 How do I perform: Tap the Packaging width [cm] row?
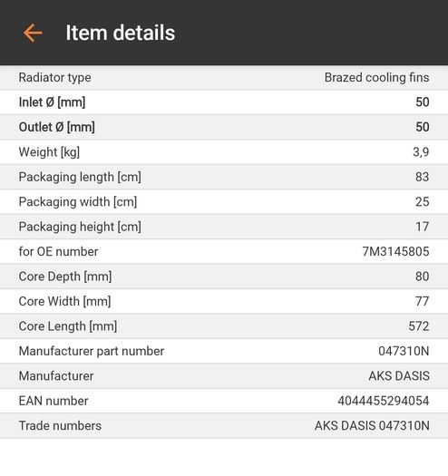click(x=224, y=202)
